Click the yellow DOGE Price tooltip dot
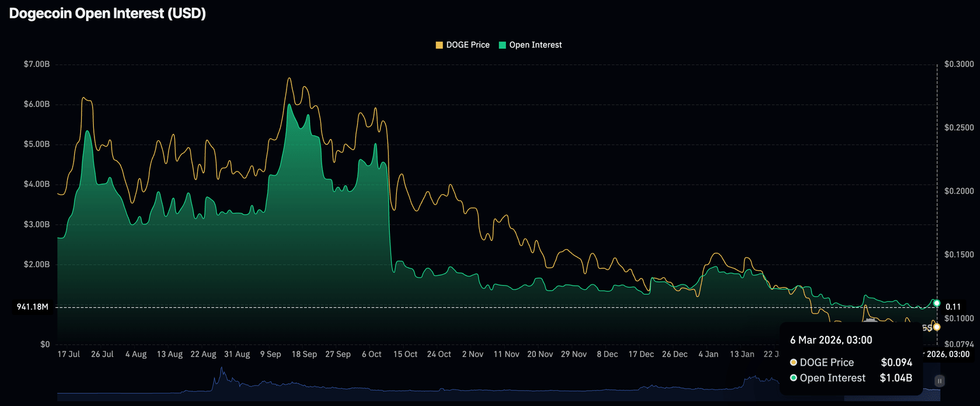This screenshot has width=980, height=406. pos(794,363)
